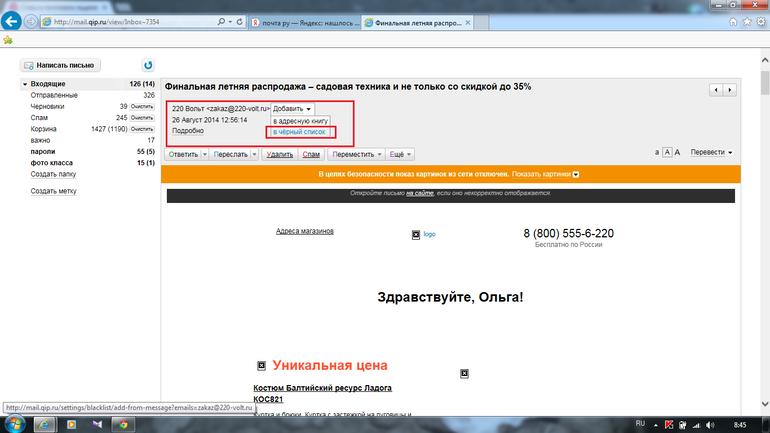The height and width of the screenshot is (433, 770).
Task: Open the Ещё dropdown menu
Action: coord(397,155)
